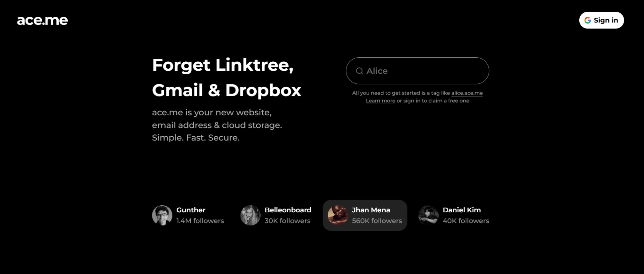This screenshot has height=274, width=644.
Task: Click Daniel Kim's avatar photo
Action: click(x=428, y=215)
